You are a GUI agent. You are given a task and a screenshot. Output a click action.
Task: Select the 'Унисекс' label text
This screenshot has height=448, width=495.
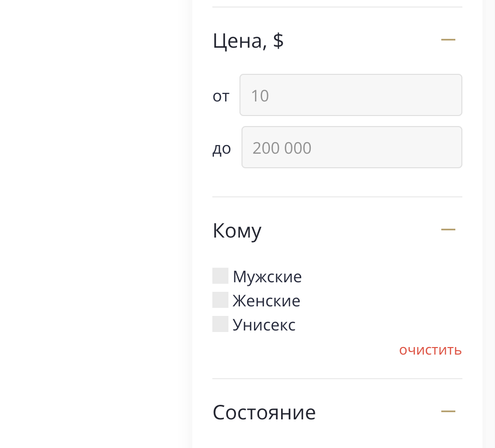pyautogui.click(x=264, y=325)
